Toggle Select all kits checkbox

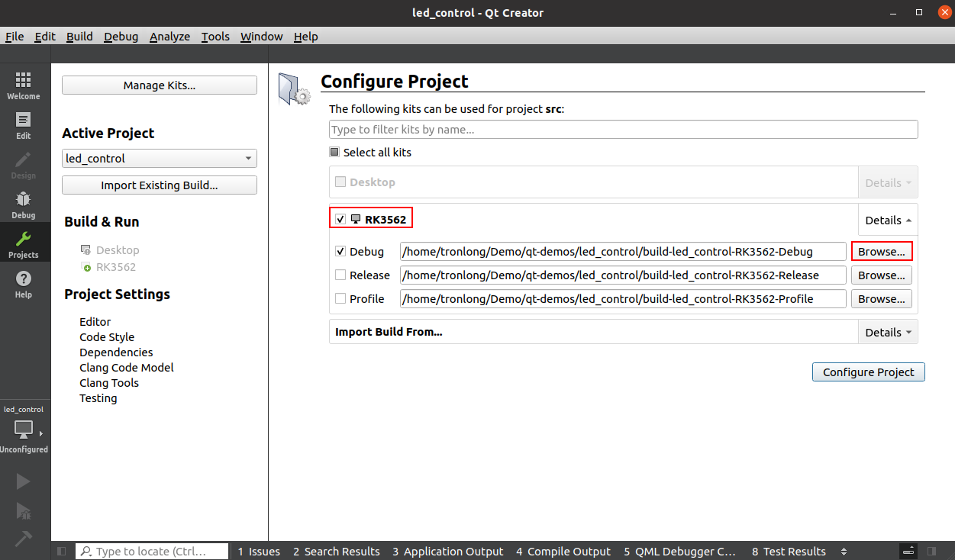click(334, 152)
